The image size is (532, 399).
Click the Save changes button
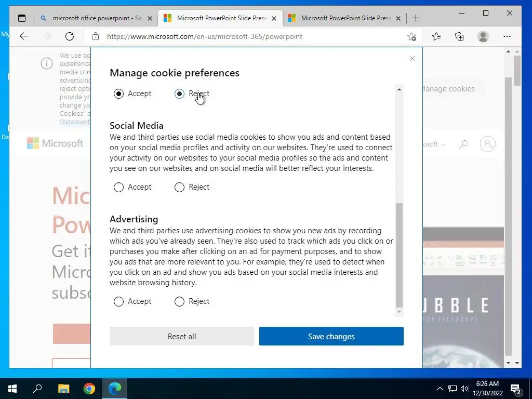click(x=331, y=336)
